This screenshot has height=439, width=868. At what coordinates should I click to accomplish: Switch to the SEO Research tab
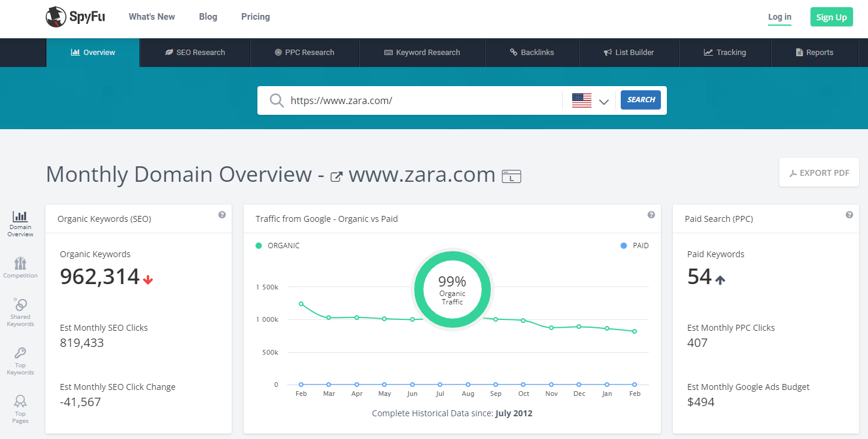pos(195,53)
